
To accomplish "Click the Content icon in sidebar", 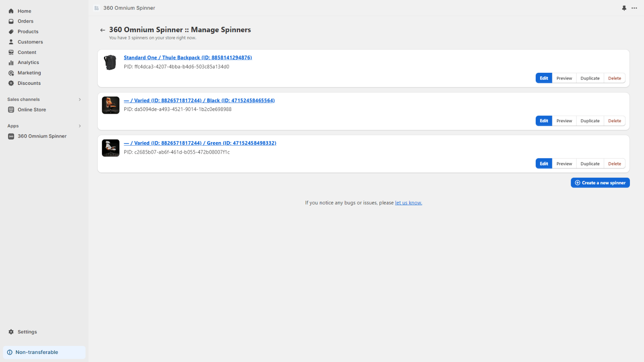I will pyautogui.click(x=11, y=52).
